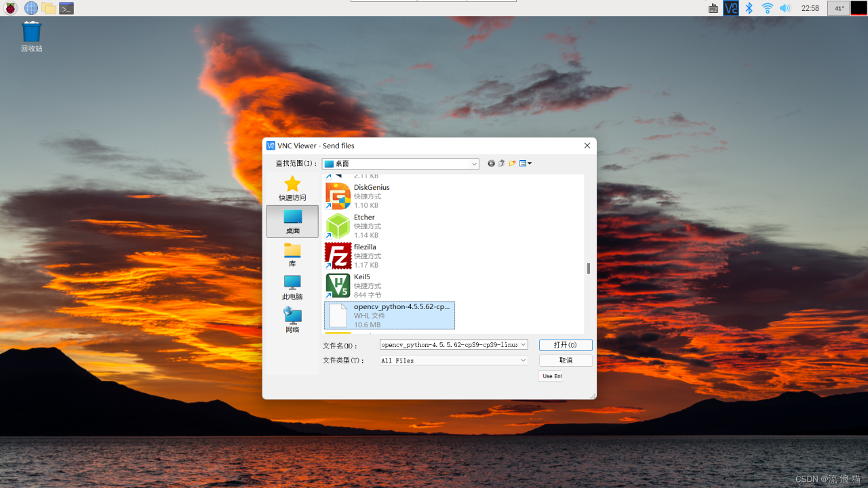Click the black CPU usage graph
Screen dimensions: 868x488
[859, 8]
